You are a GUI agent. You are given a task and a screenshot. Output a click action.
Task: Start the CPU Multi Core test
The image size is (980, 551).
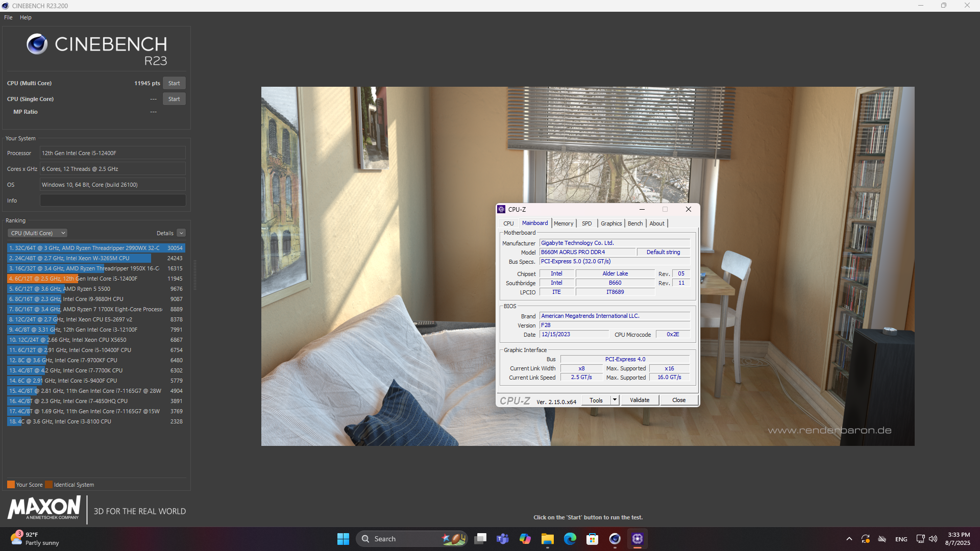tap(174, 83)
